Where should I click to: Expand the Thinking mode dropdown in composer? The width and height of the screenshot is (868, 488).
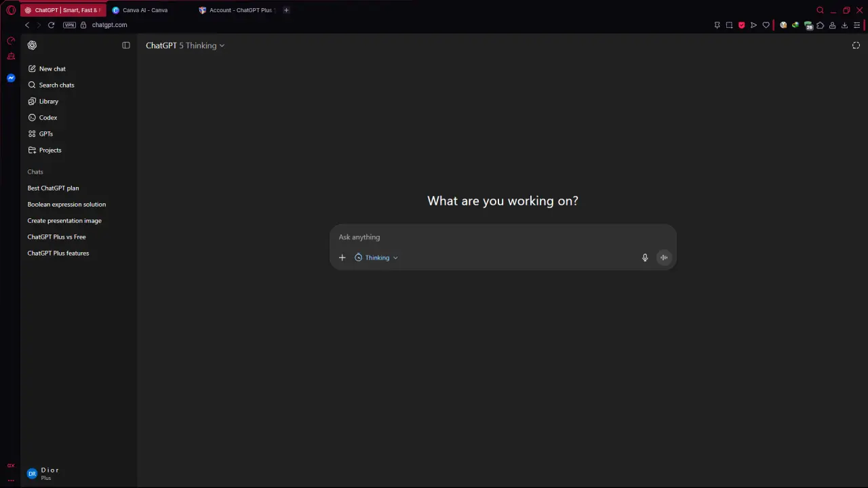coord(376,258)
